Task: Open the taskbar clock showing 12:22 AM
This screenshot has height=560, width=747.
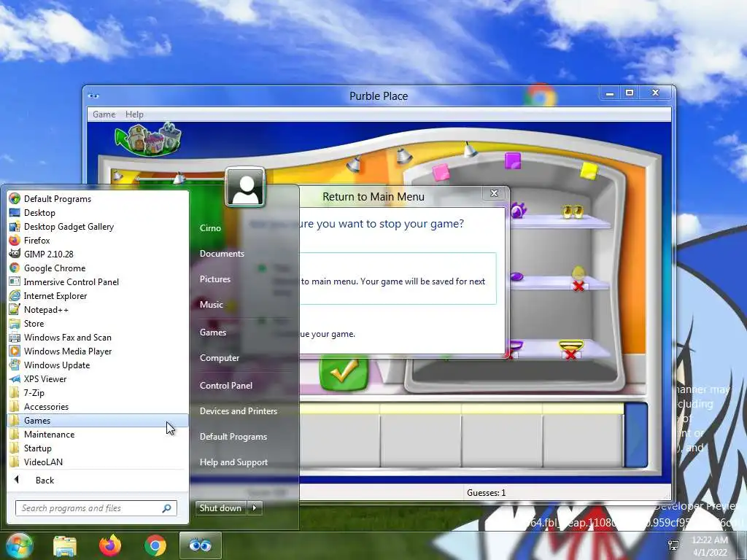Action: (710, 545)
